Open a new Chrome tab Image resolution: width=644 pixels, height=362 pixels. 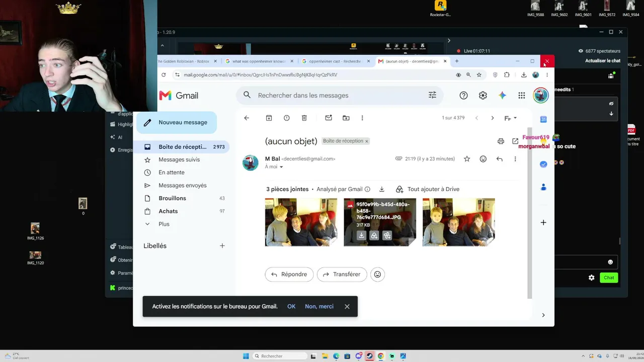click(x=457, y=61)
